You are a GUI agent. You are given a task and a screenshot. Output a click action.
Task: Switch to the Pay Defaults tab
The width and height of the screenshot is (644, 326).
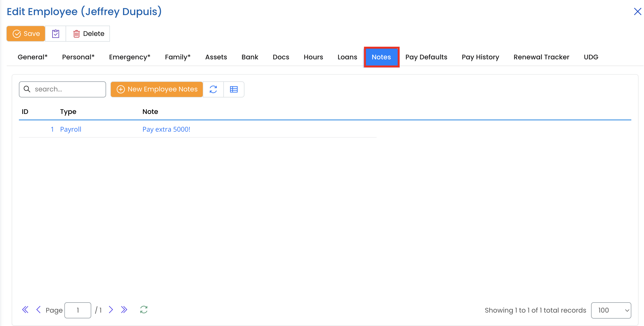tap(426, 57)
